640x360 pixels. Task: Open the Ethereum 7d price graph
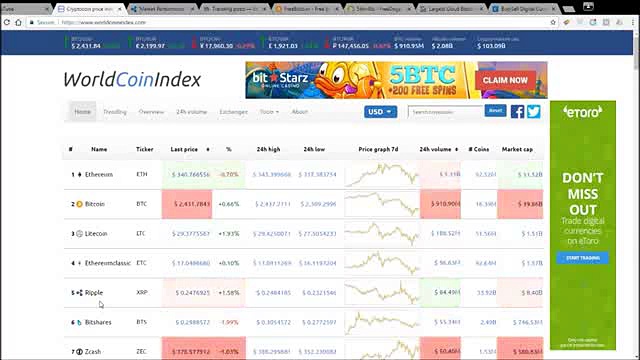tap(382, 174)
